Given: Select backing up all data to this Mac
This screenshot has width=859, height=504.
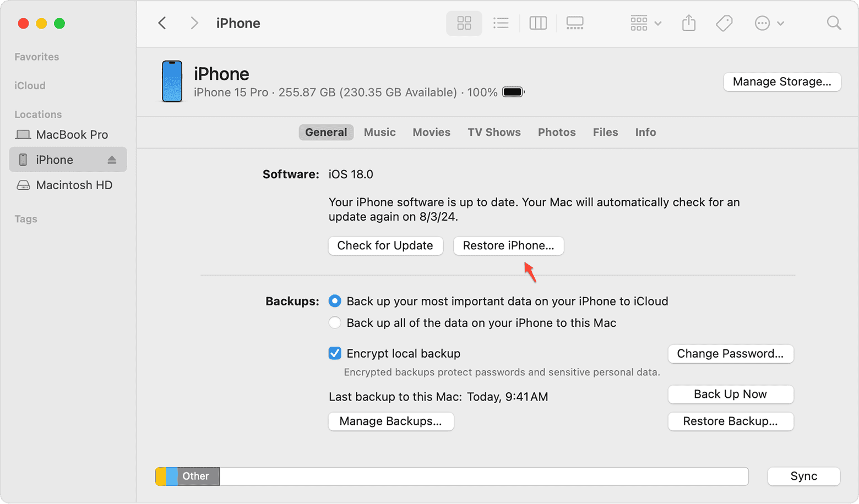Looking at the screenshot, I should click(335, 323).
